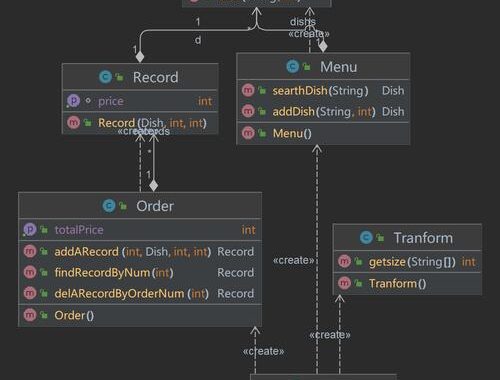500x380 pixels.
Task: Select the addARecord method row
Action: click(140, 251)
